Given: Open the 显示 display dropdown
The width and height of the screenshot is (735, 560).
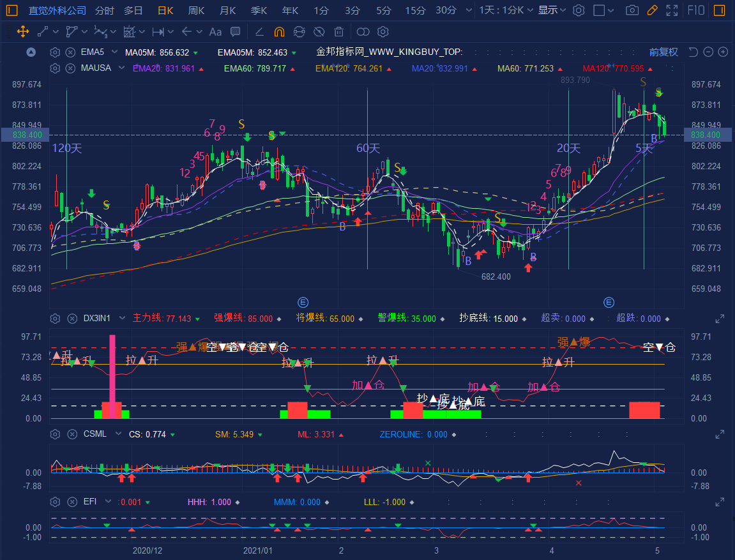Looking at the screenshot, I should pyautogui.click(x=552, y=10).
